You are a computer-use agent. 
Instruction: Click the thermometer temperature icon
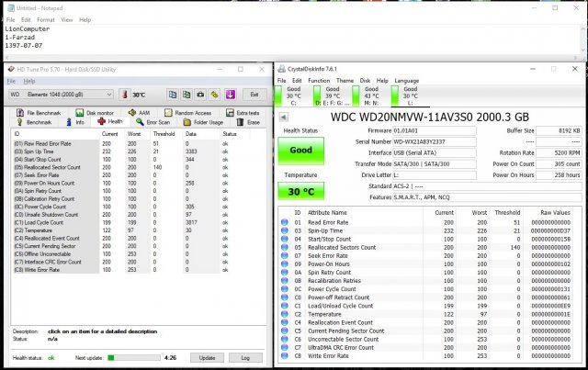pos(124,95)
